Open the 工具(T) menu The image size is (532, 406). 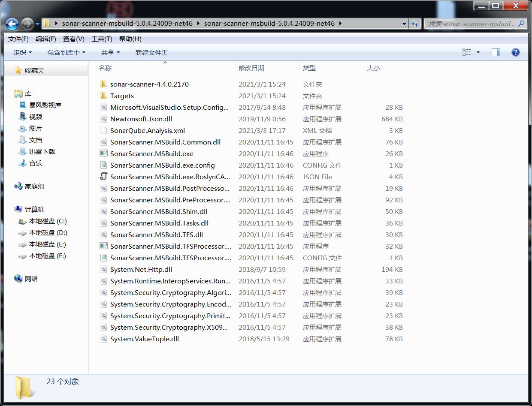pyautogui.click(x=102, y=39)
